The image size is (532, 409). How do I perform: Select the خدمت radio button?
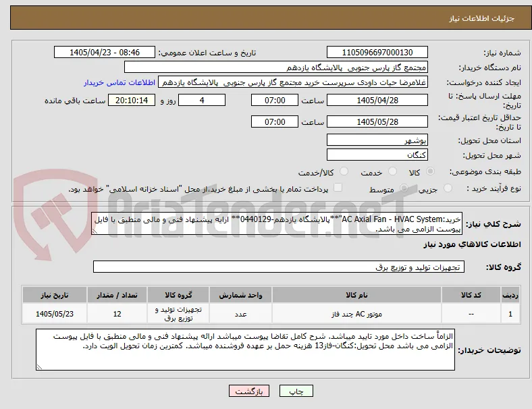(x=392, y=171)
